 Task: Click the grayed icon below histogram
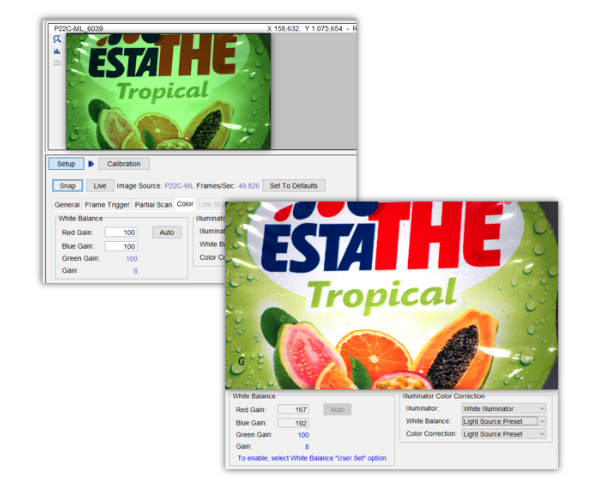point(57,63)
